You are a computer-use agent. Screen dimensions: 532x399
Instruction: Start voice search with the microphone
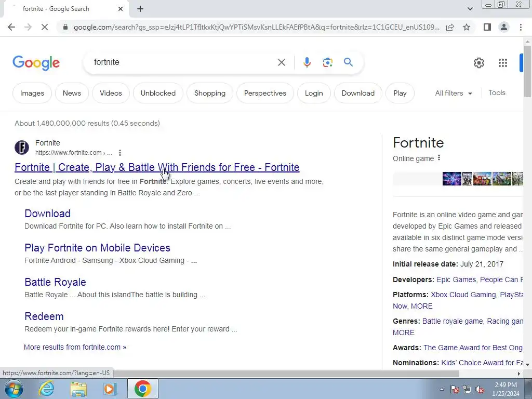[x=307, y=62]
